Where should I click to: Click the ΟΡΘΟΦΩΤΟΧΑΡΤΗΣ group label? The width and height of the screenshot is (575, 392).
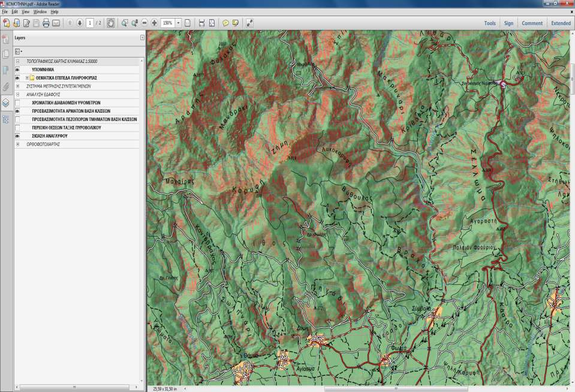coord(43,144)
